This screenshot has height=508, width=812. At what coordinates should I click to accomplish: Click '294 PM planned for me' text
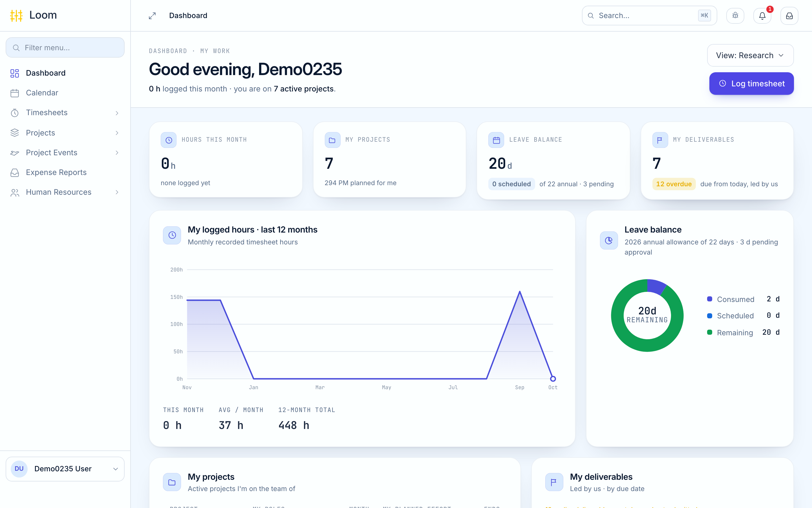[360, 183]
